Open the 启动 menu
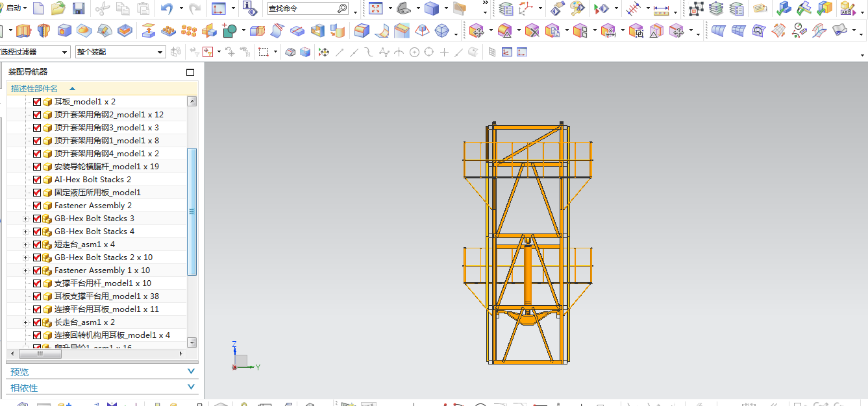868x406 pixels. [16, 8]
